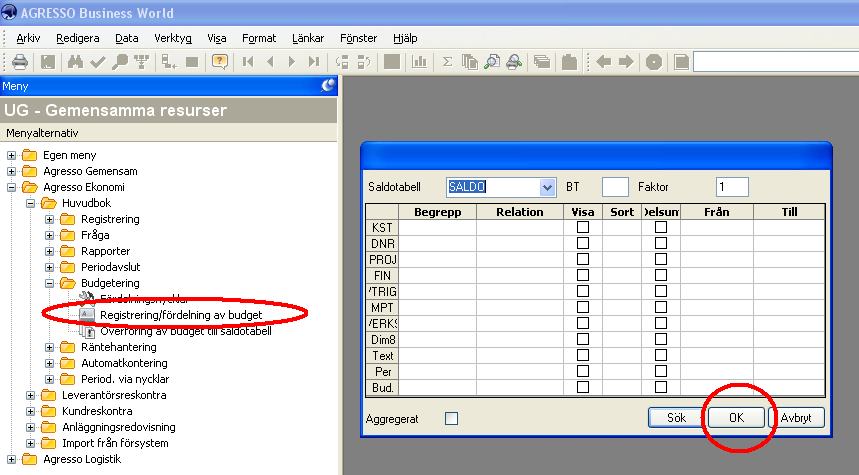This screenshot has height=475, width=859.
Task: Click the OK button
Action: 736,418
